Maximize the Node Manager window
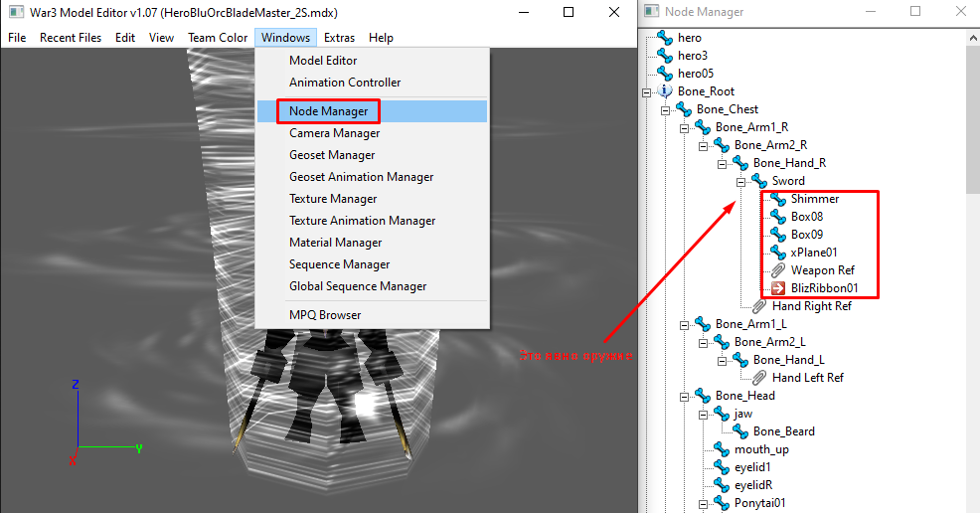Image resolution: width=980 pixels, height=513 pixels. pyautogui.click(x=915, y=11)
